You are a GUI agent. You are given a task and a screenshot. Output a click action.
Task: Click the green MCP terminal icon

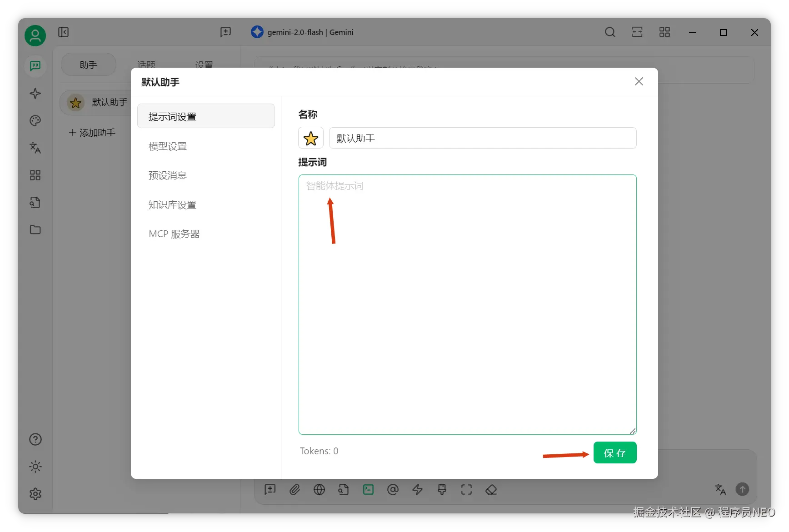click(368, 489)
